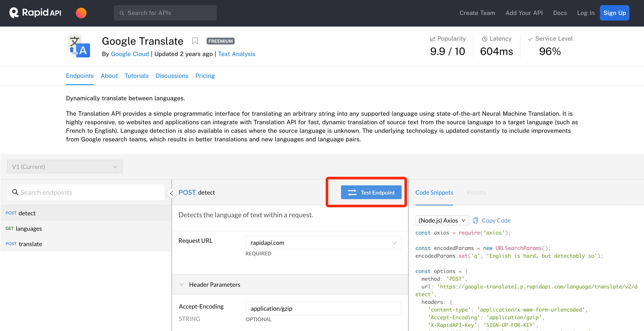Click the Log In link
Image resolution: width=644 pixels, height=331 pixels.
coord(586,13)
